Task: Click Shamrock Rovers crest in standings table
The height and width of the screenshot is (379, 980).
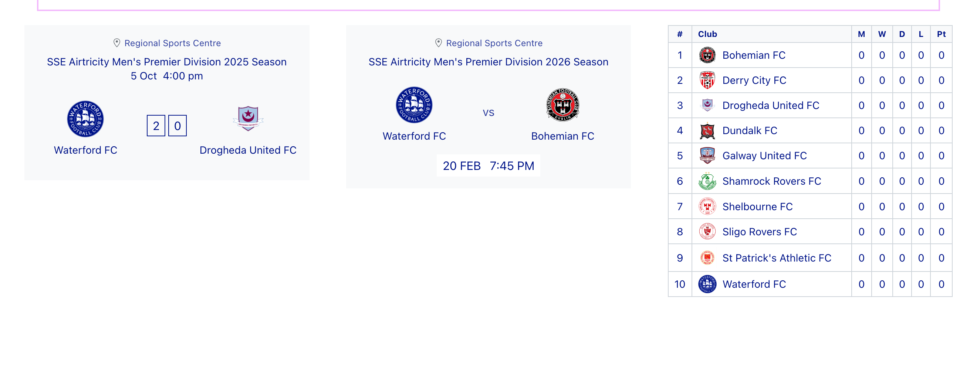Action: (x=707, y=181)
